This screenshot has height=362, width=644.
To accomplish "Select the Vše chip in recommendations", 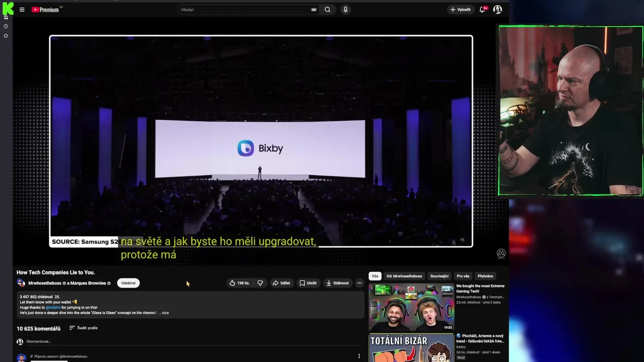I will 375,276.
